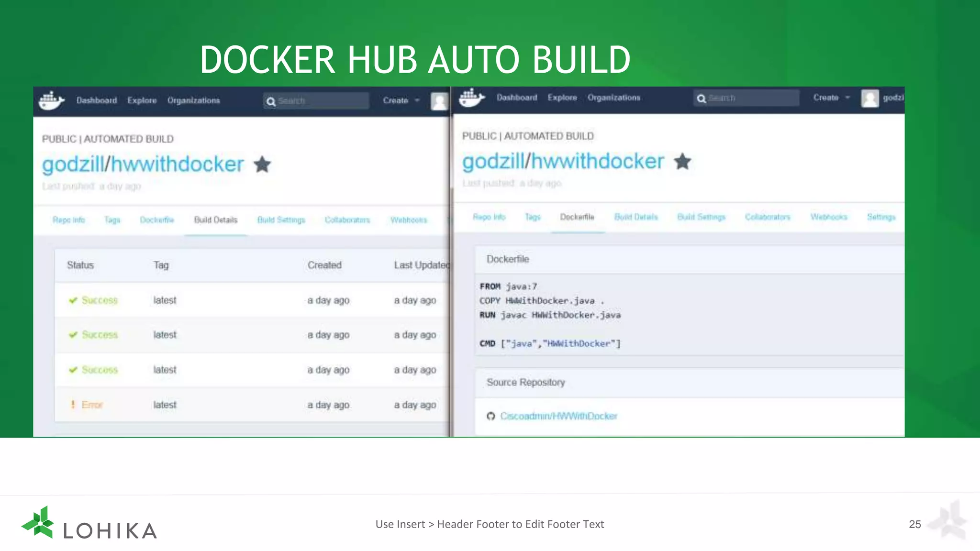Select Build Details tab in left window
Image resolution: width=980 pixels, height=551 pixels.
pyautogui.click(x=216, y=220)
